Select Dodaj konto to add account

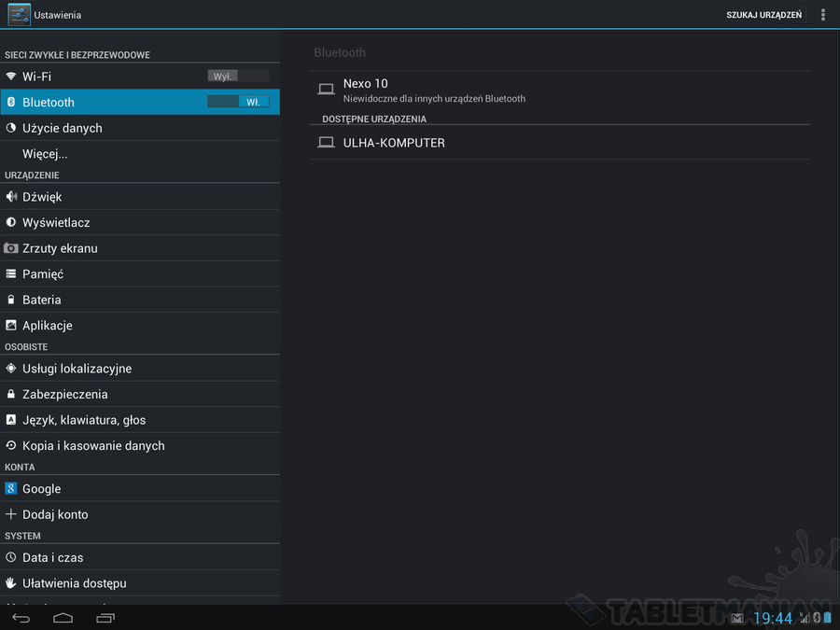pyautogui.click(x=140, y=514)
